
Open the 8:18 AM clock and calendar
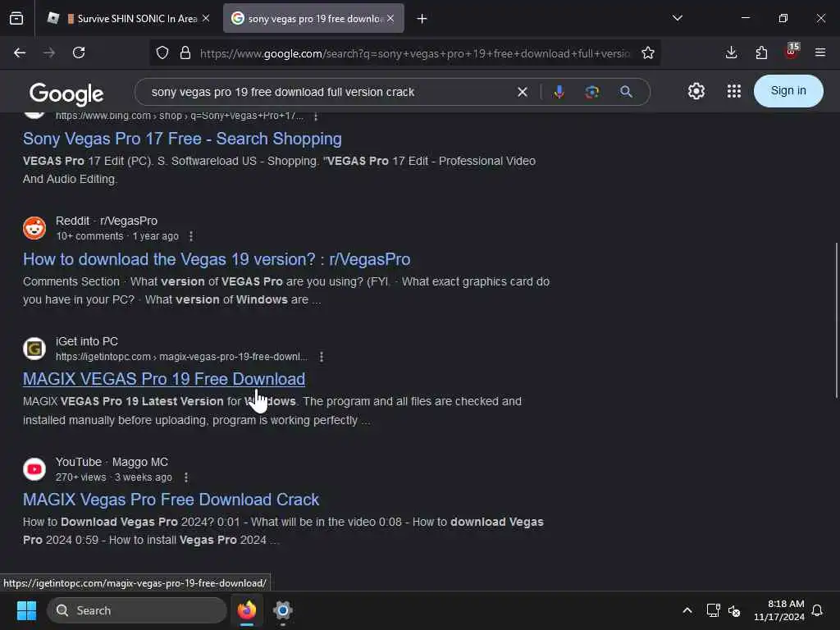779,610
